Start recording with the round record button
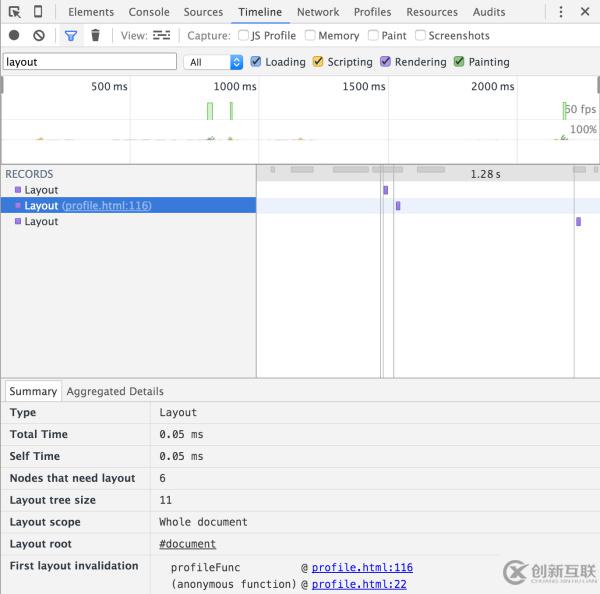Screen dimensions: 600x594 (x=14, y=35)
